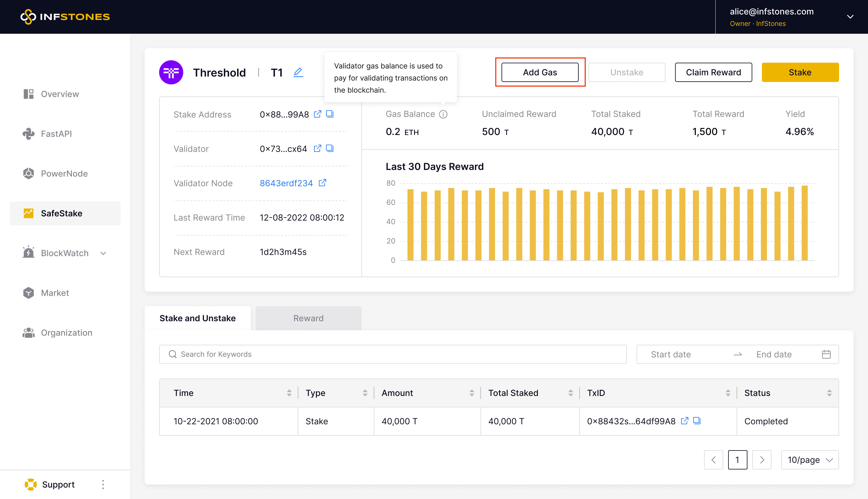The height and width of the screenshot is (499, 868).
Task: Expand the BlockWatch sidebar menu
Action: pos(103,253)
